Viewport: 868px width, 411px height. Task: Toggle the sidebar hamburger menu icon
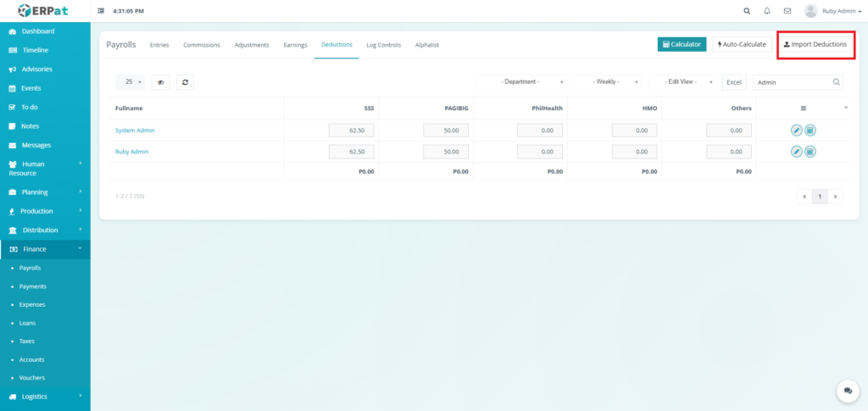tap(102, 11)
